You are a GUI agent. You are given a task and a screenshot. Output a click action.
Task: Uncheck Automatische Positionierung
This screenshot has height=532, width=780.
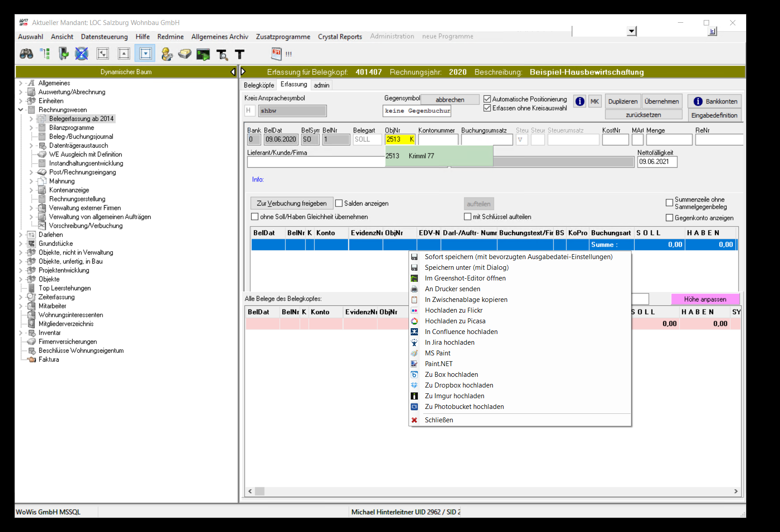487,99
